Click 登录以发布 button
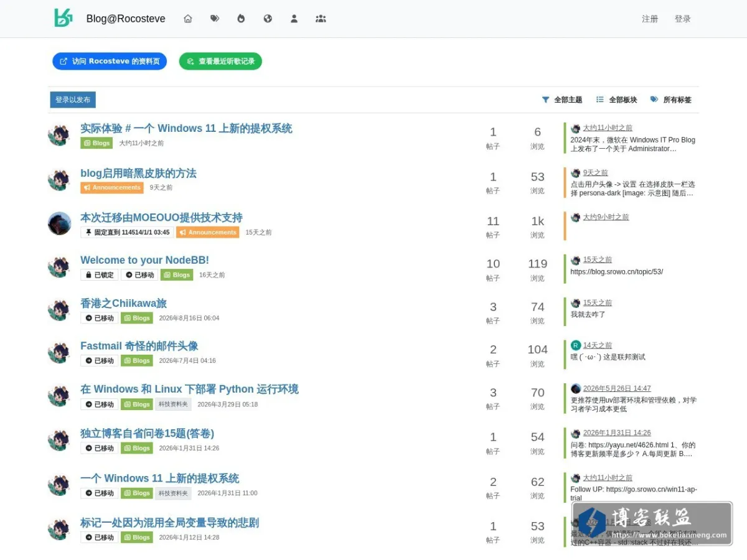Viewport: 747px width, 560px height. [x=73, y=100]
